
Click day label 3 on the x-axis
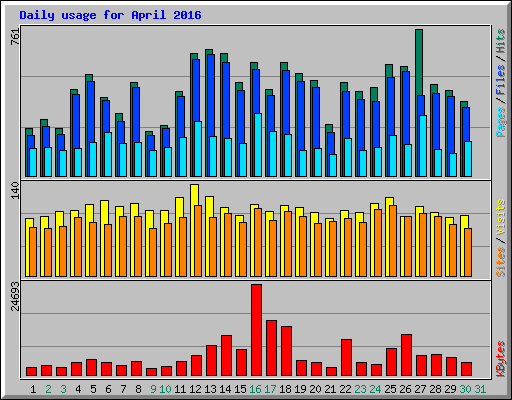pos(63,389)
